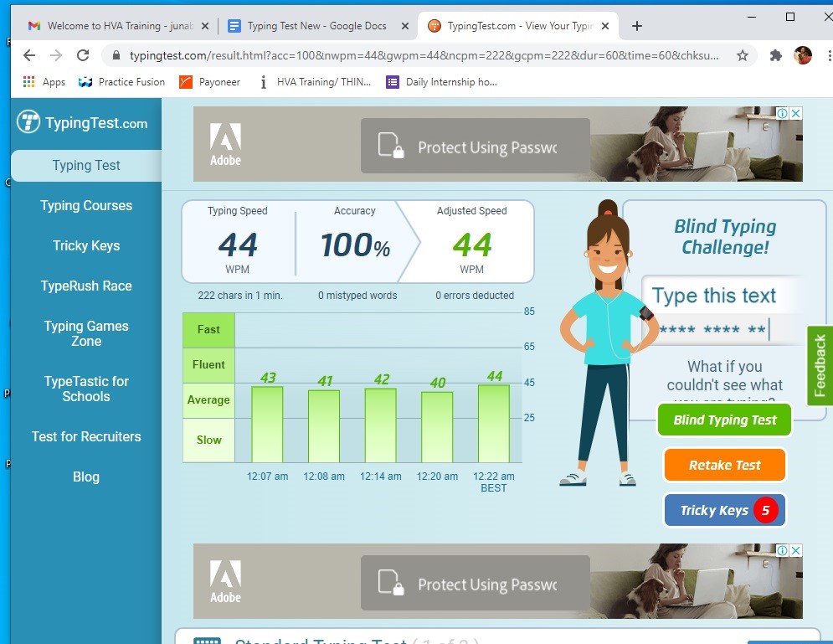Open the green Feedback side tab

click(820, 366)
